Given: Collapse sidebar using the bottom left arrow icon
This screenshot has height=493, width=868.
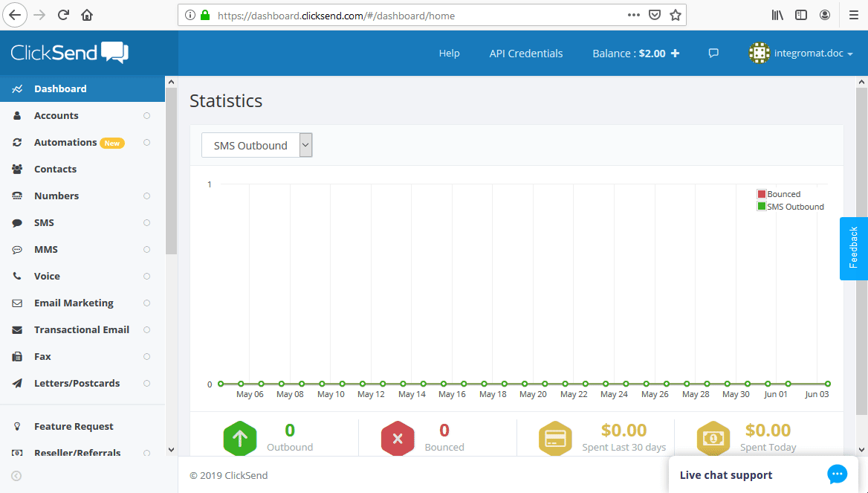Looking at the screenshot, I should click(x=16, y=476).
